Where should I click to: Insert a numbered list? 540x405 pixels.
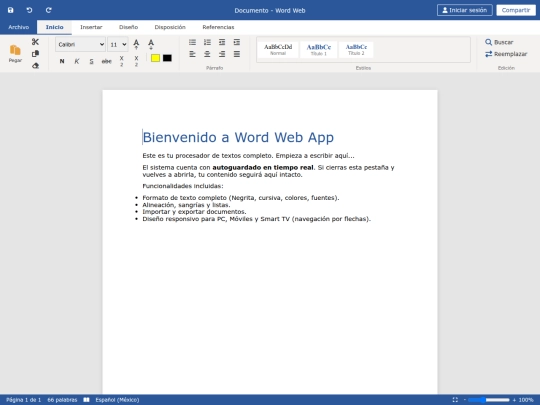(207, 42)
